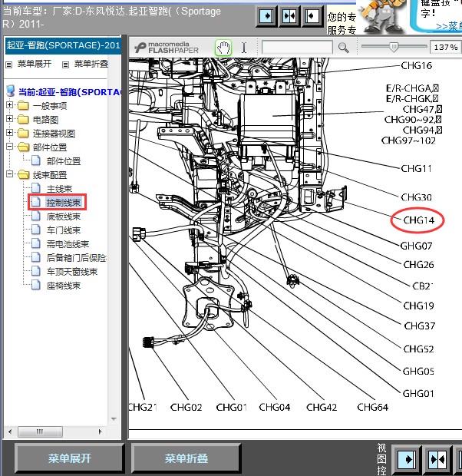Click the sidebar scroll-left arrow
The image size is (462, 476).
[x=10, y=431]
